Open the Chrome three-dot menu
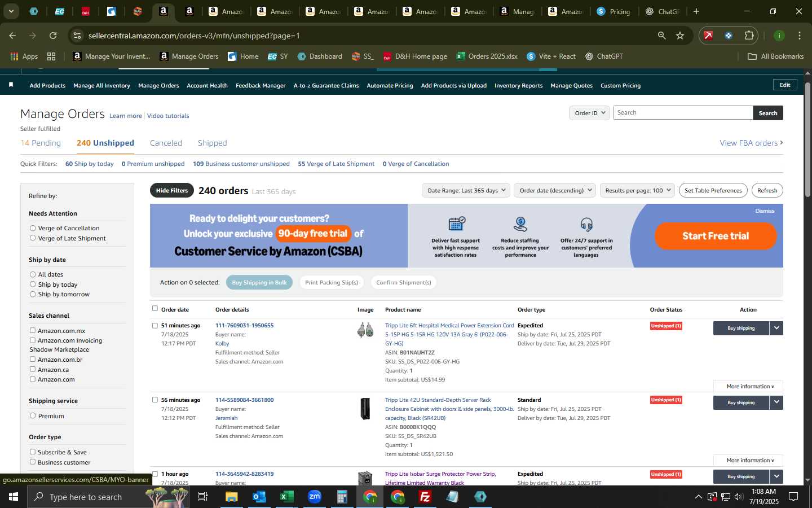812x508 pixels. click(799, 36)
